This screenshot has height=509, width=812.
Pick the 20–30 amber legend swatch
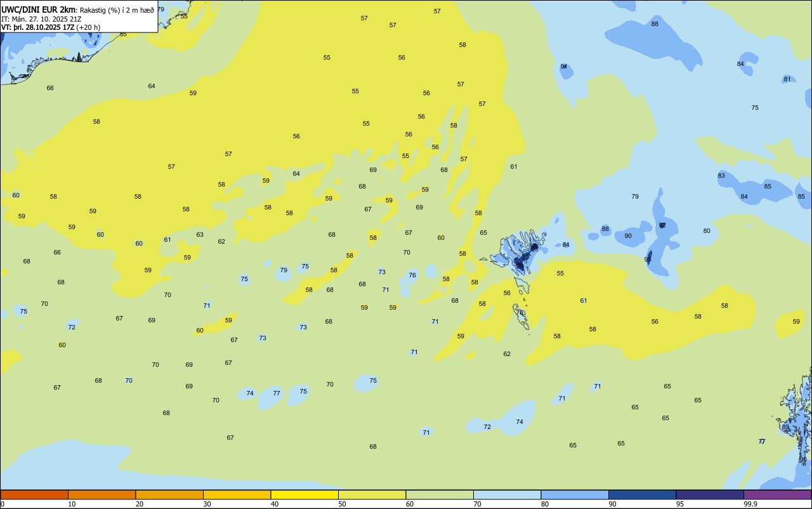coord(169,494)
